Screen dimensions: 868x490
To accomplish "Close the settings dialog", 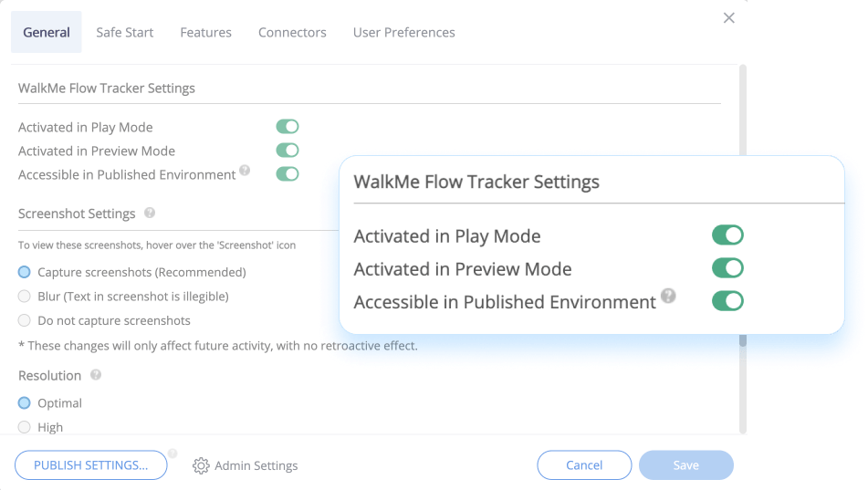I will [x=729, y=17].
